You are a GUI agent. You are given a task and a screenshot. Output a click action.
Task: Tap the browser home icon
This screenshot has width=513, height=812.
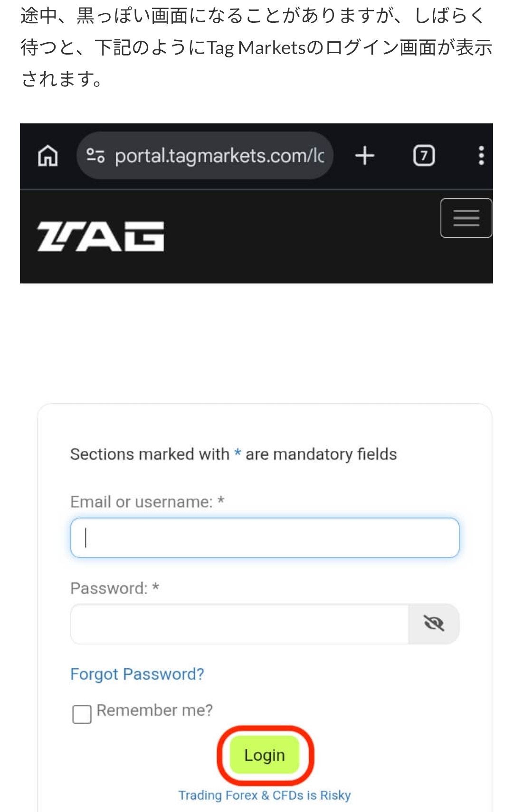tap(47, 156)
